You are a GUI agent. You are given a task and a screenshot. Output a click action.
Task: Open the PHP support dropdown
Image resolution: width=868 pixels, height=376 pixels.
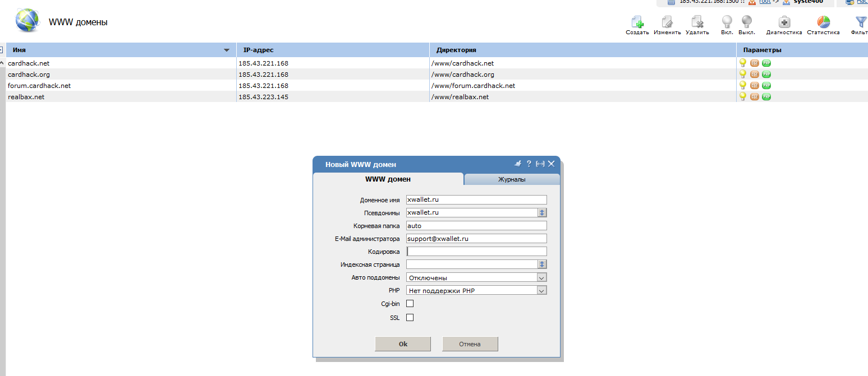click(x=476, y=290)
